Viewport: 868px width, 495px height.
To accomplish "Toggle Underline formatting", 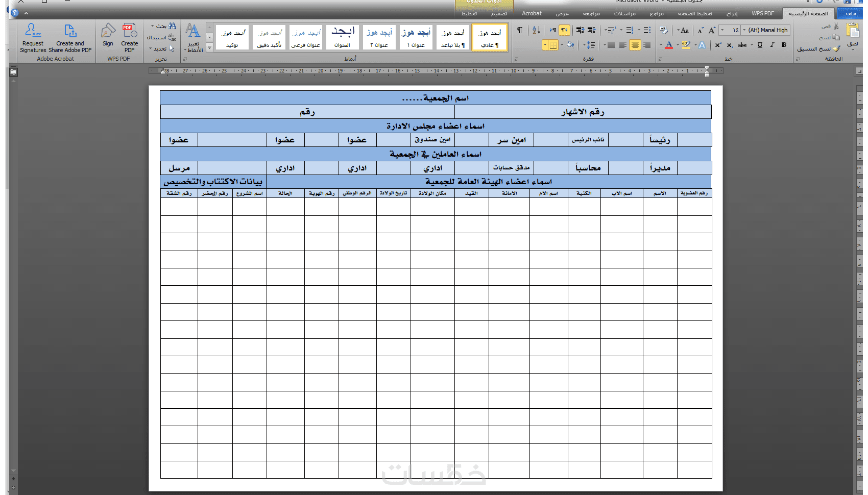I will (760, 45).
